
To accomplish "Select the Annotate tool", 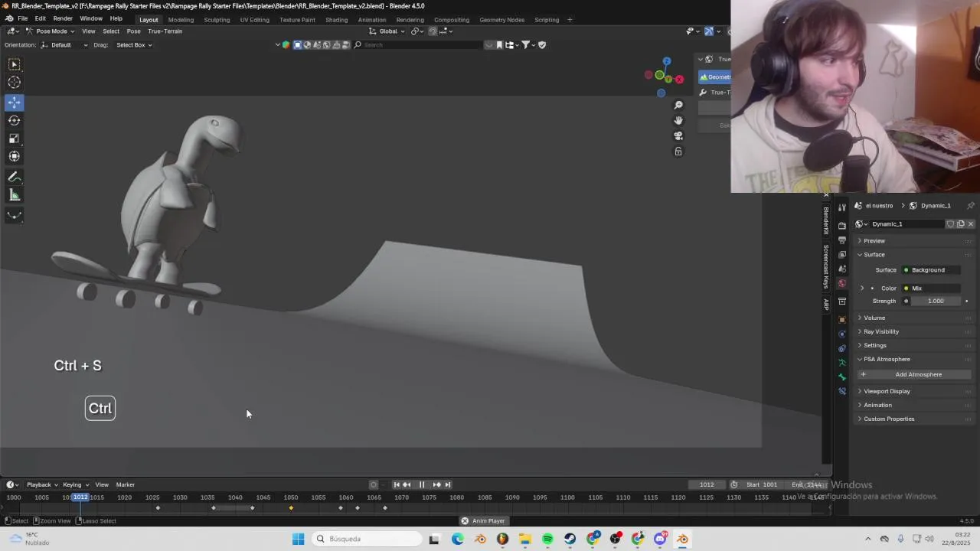I will (15, 177).
